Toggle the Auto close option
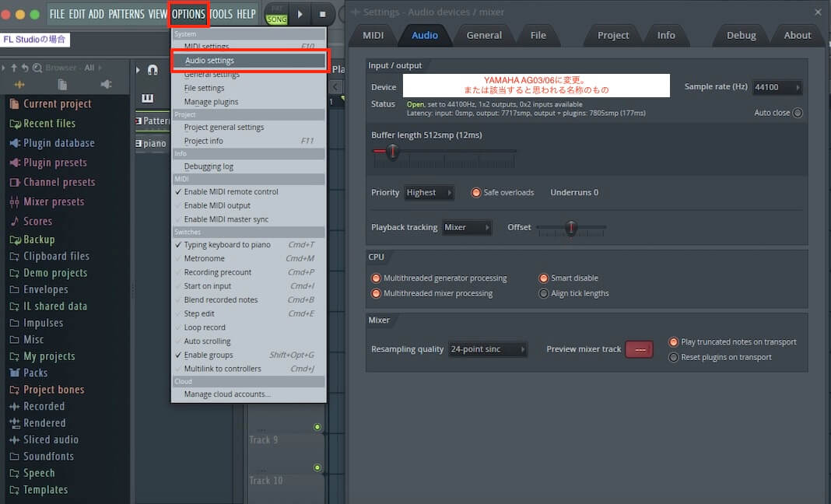 [798, 113]
